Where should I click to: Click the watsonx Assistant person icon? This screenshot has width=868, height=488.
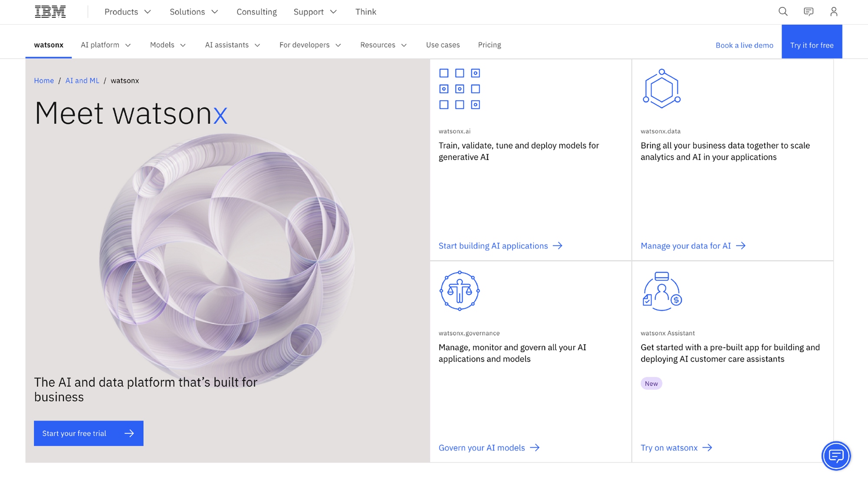661,291
